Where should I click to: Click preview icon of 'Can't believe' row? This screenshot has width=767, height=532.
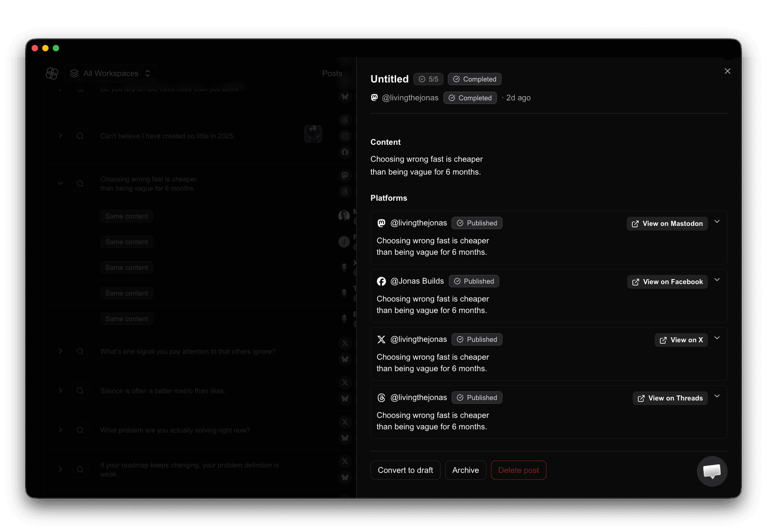[x=80, y=136]
